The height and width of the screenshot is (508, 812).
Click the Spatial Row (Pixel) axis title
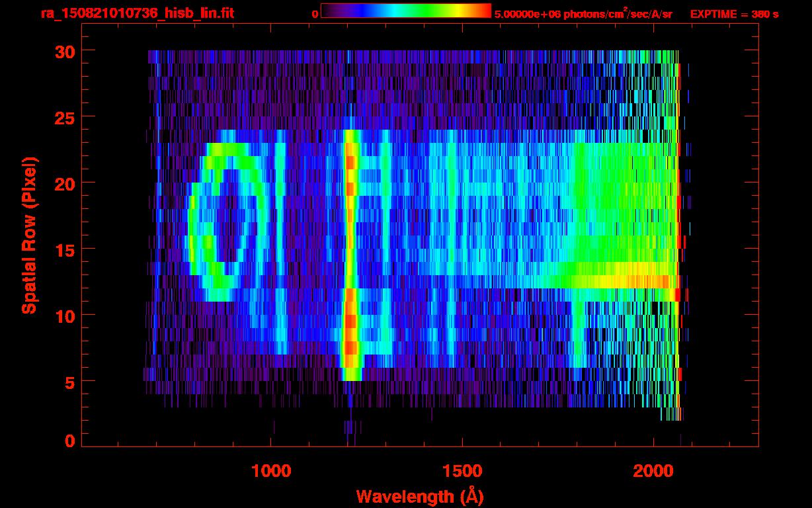pos(29,235)
